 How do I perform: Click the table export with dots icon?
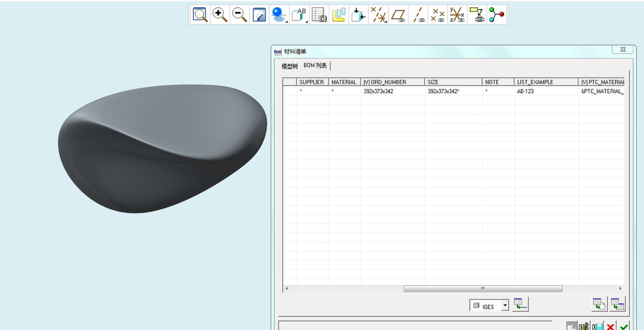(x=520, y=304)
